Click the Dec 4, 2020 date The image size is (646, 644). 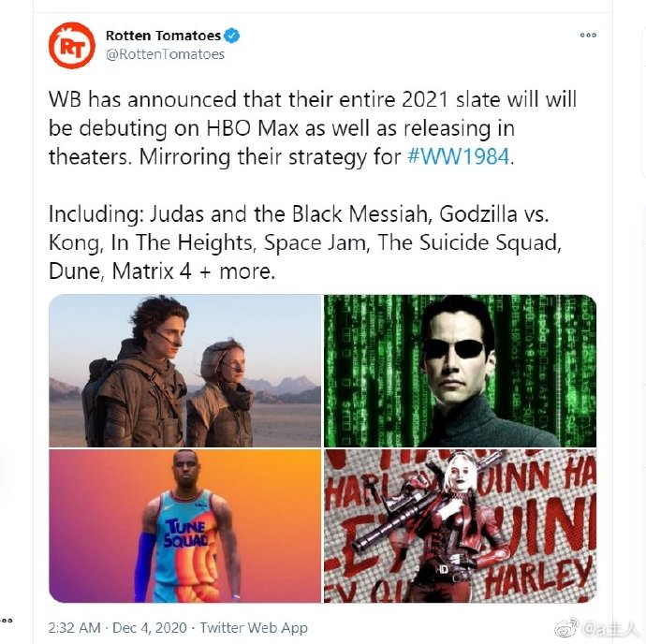tap(150, 628)
